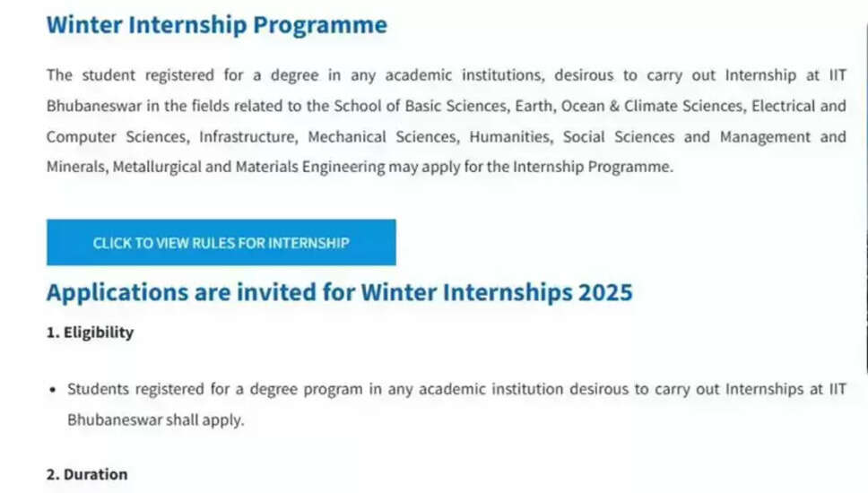Click the 'Applications are invited for Winter Internships 2025' heading
Viewport: 868px width, 493px height.
tap(339, 292)
